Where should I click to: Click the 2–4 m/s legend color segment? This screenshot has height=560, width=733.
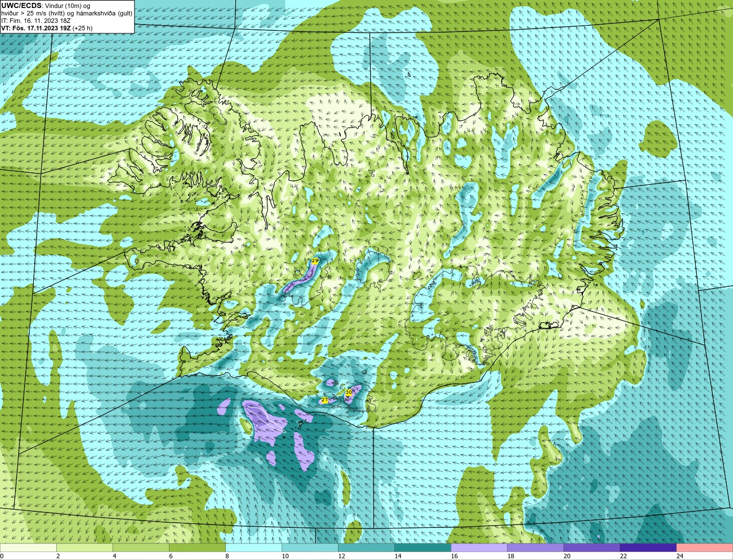tap(85, 548)
